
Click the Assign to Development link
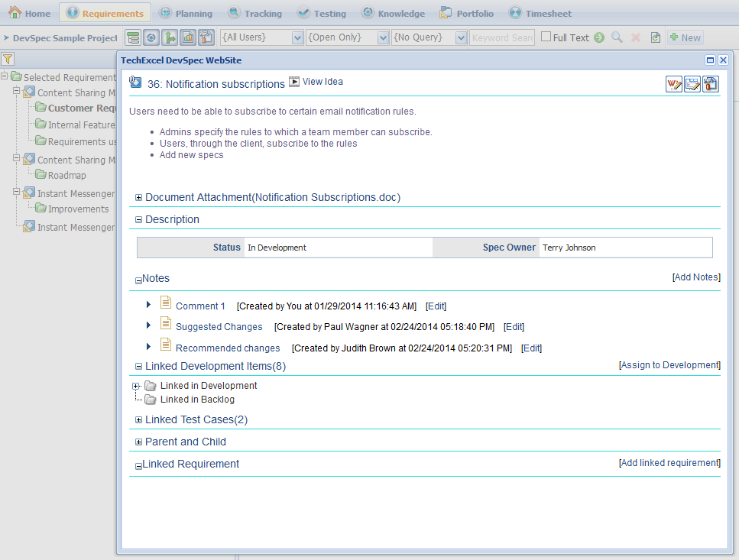coord(669,365)
